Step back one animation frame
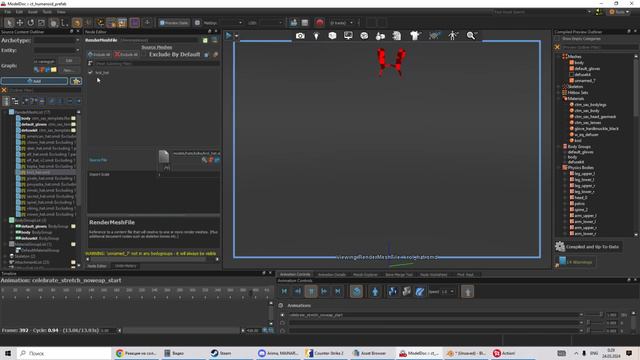The height and width of the screenshot is (360, 640). 298,291
